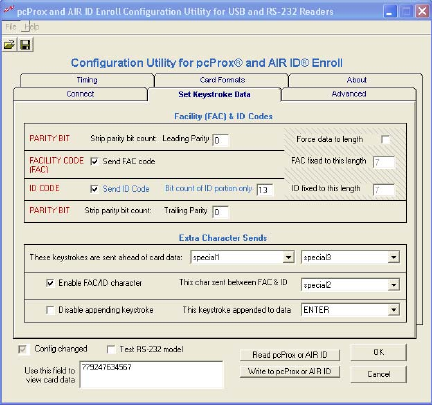
Task: Open the File menu
Action: click(x=11, y=27)
